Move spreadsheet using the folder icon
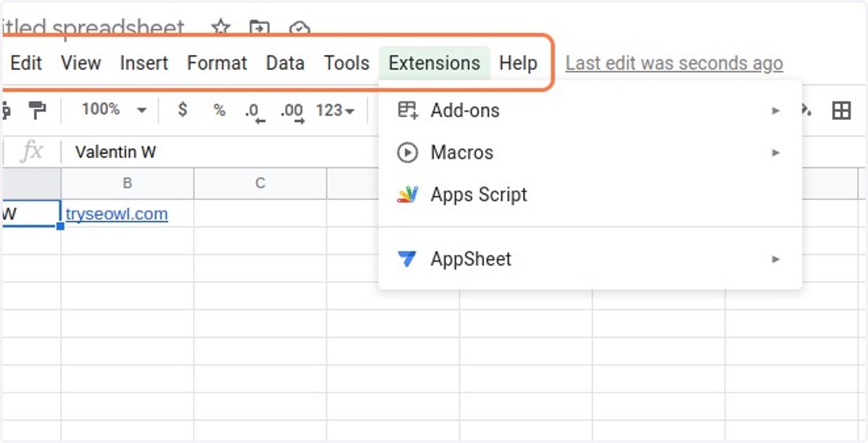 click(259, 28)
